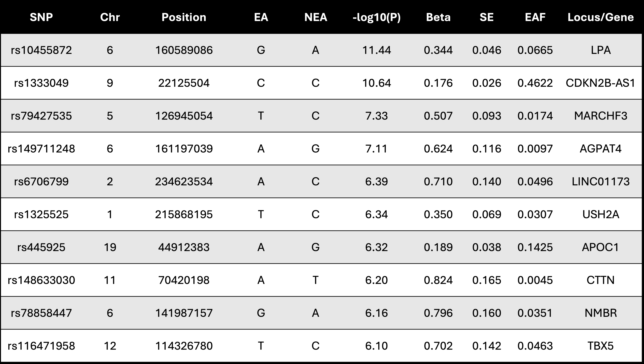Select position value 44912383
Image resolution: width=644 pixels, height=364 pixels.
[x=184, y=247]
